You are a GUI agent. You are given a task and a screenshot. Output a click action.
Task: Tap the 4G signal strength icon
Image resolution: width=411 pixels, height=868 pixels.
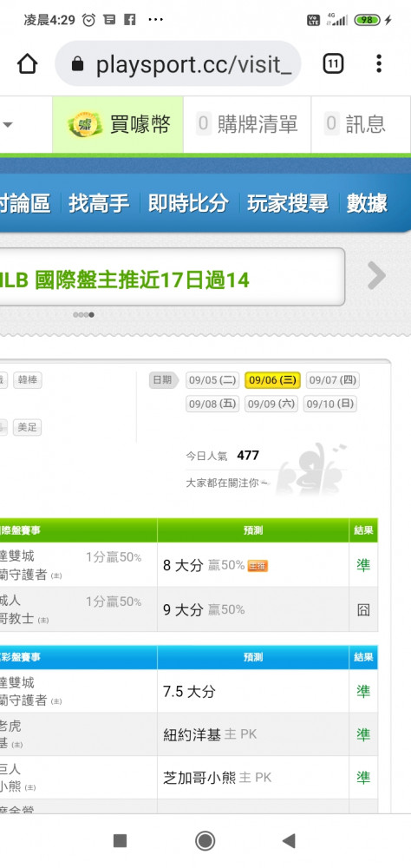337,19
